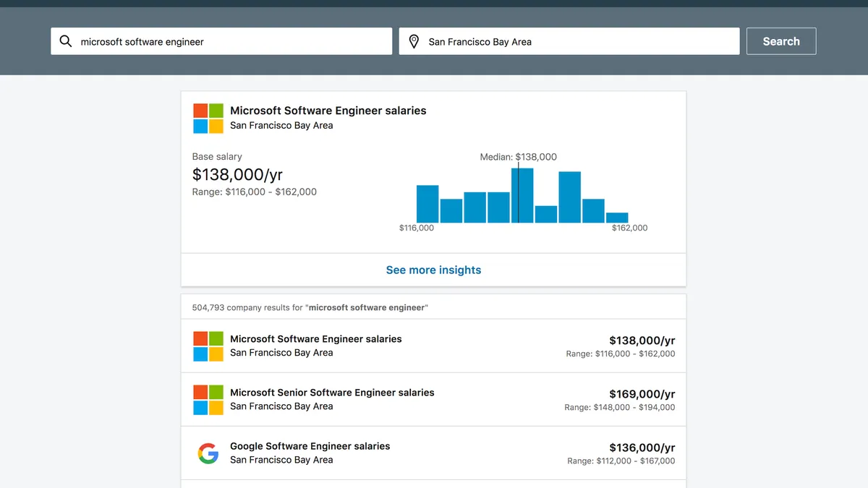Click the Base salary label
The image size is (868, 488).
(x=217, y=156)
